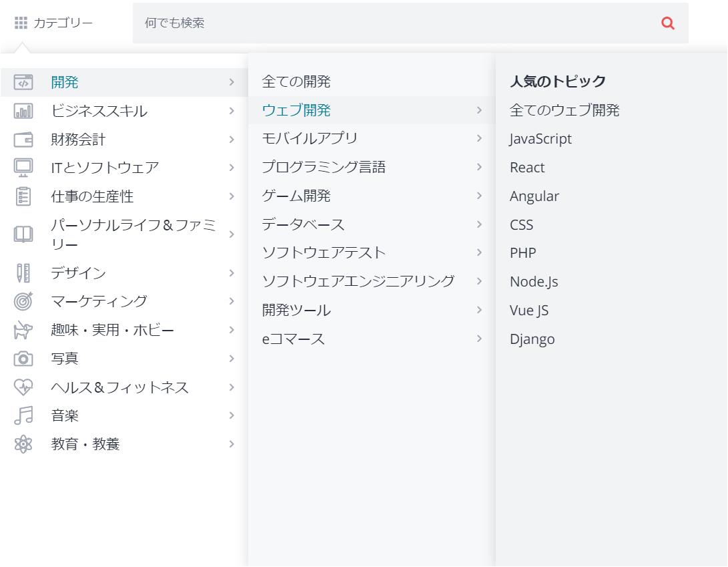The width and height of the screenshot is (728, 567).
Task: Expand the プログラミング言語 submenu chevron
Action: coord(480,168)
